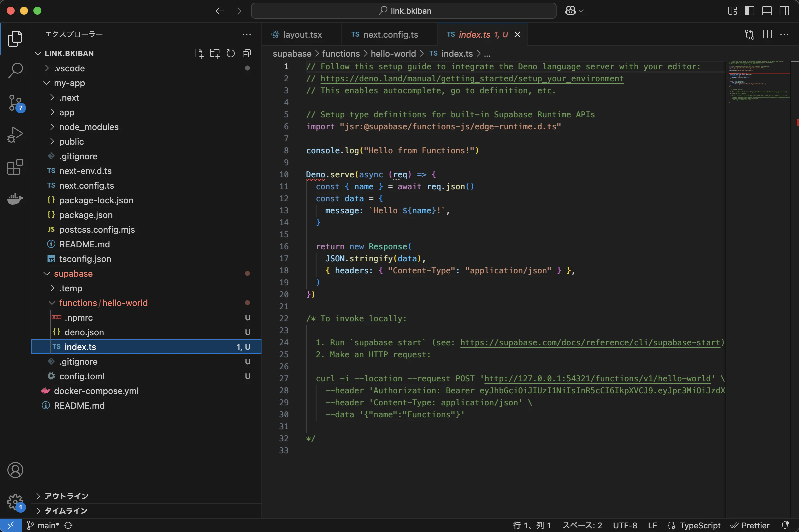Image resolution: width=799 pixels, height=532 pixels.
Task: Open the Extensions view
Action: pos(15,167)
